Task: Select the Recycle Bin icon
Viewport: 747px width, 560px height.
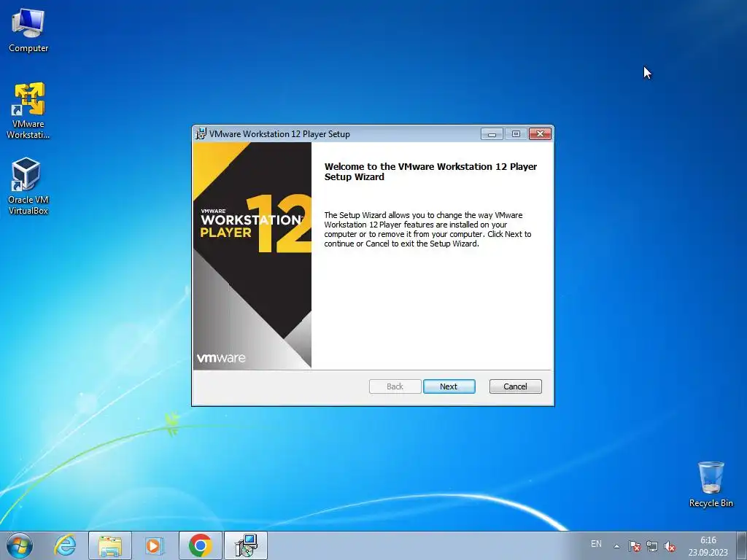Action: [x=711, y=484]
